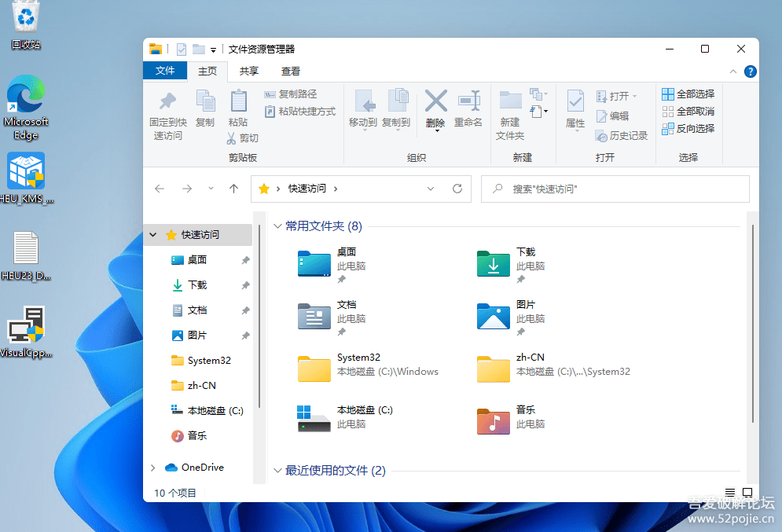Screen dimensions: 782x532
Task: Open the recent locations dropdown arrow
Action: click(211, 189)
